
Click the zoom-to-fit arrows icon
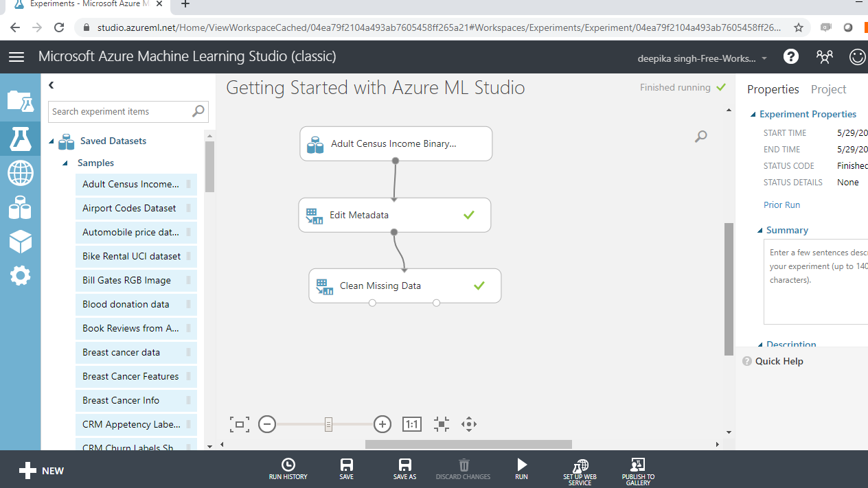tap(442, 424)
